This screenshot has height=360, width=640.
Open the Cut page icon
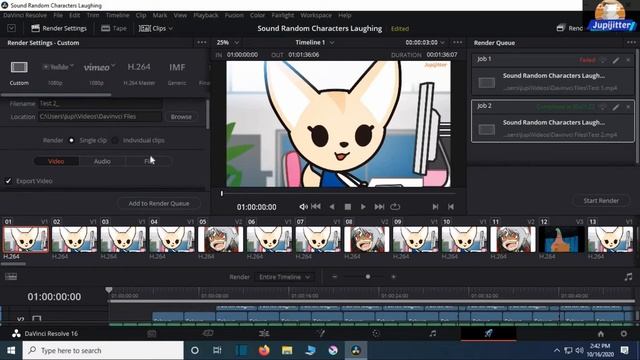208,333
